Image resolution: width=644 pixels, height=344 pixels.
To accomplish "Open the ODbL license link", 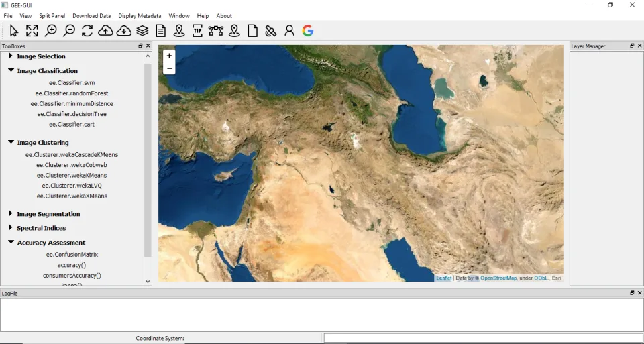I will (x=541, y=278).
